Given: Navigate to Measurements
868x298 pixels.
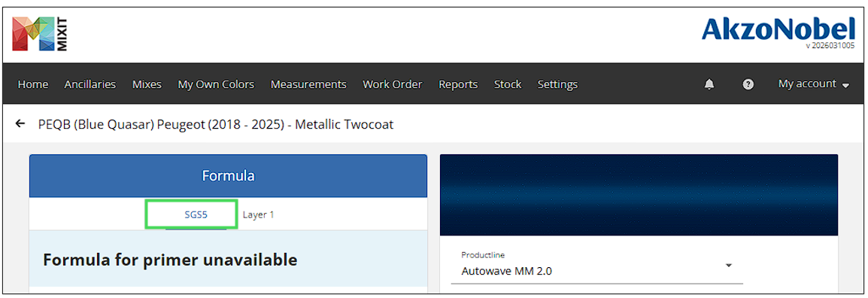Looking at the screenshot, I should (308, 84).
